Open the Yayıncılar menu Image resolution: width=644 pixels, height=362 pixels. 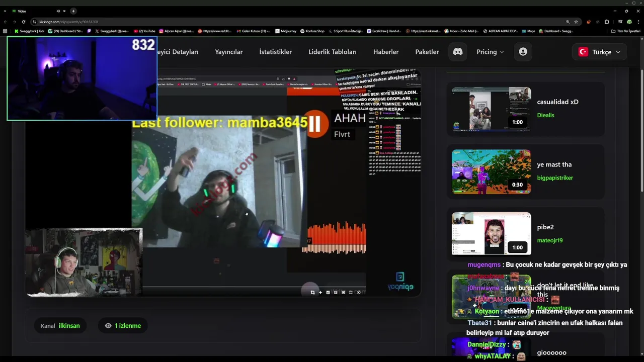[229, 52]
